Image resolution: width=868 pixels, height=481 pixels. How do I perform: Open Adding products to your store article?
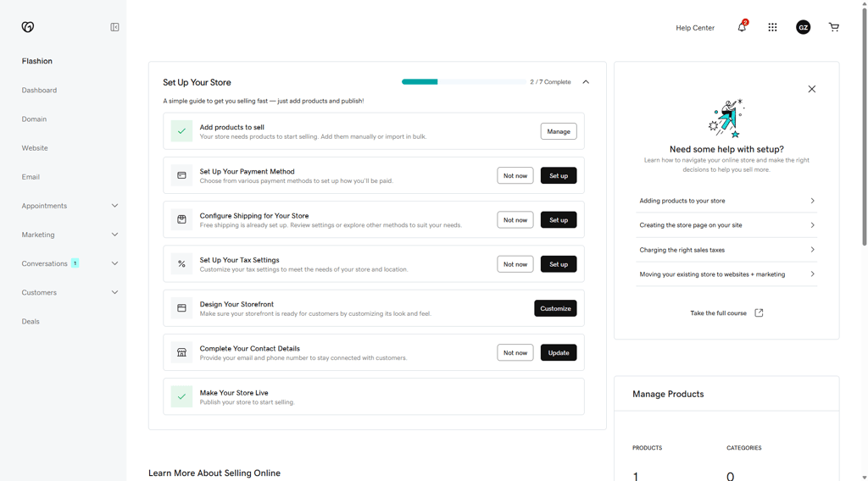(726, 201)
